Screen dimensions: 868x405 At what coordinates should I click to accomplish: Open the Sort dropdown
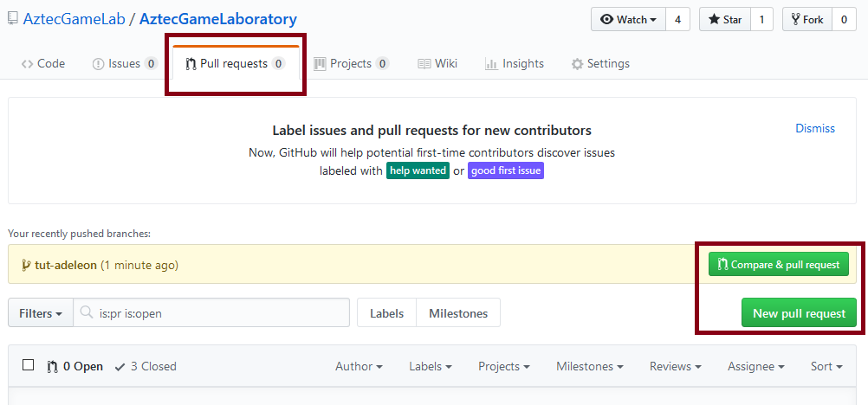coord(827,366)
